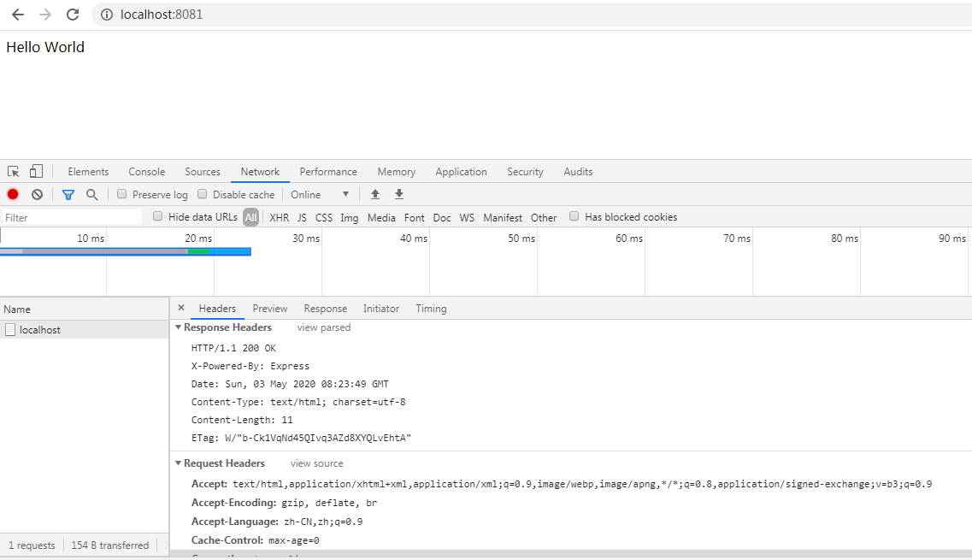Screen dimensions: 972x560
Task: Click 1 requests in status bar
Action: pos(32,545)
